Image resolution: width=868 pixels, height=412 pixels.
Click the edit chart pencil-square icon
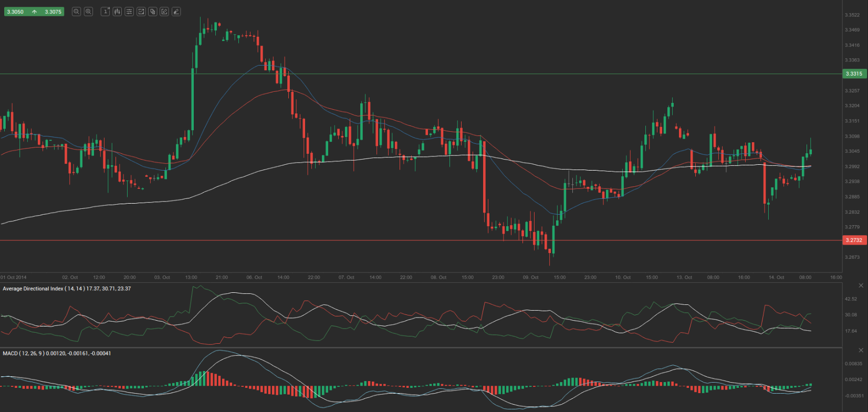[x=164, y=12]
